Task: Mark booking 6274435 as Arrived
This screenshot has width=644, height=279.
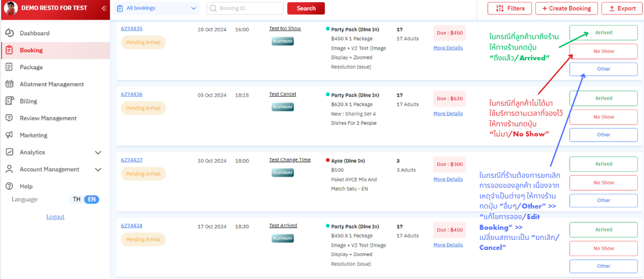Action: [x=603, y=32]
